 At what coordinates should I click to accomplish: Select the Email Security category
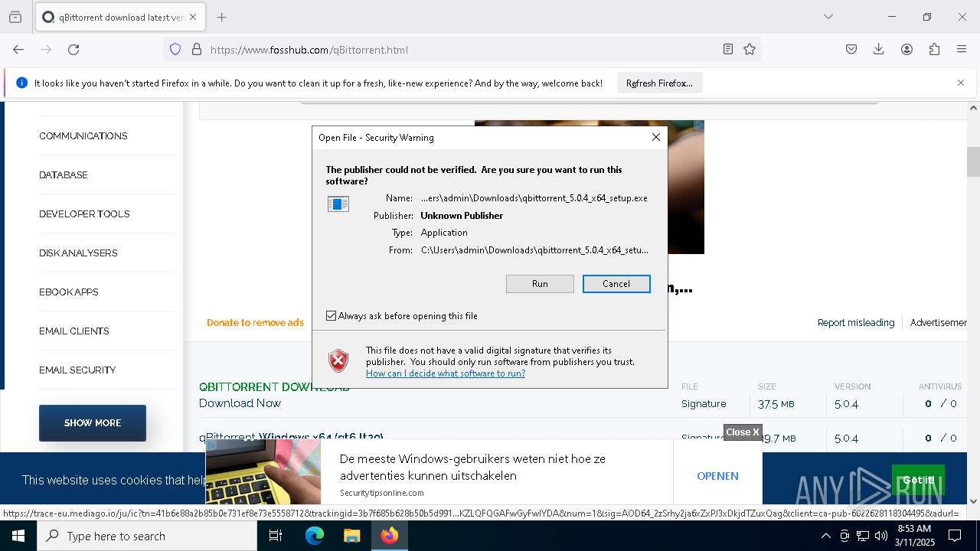point(77,370)
